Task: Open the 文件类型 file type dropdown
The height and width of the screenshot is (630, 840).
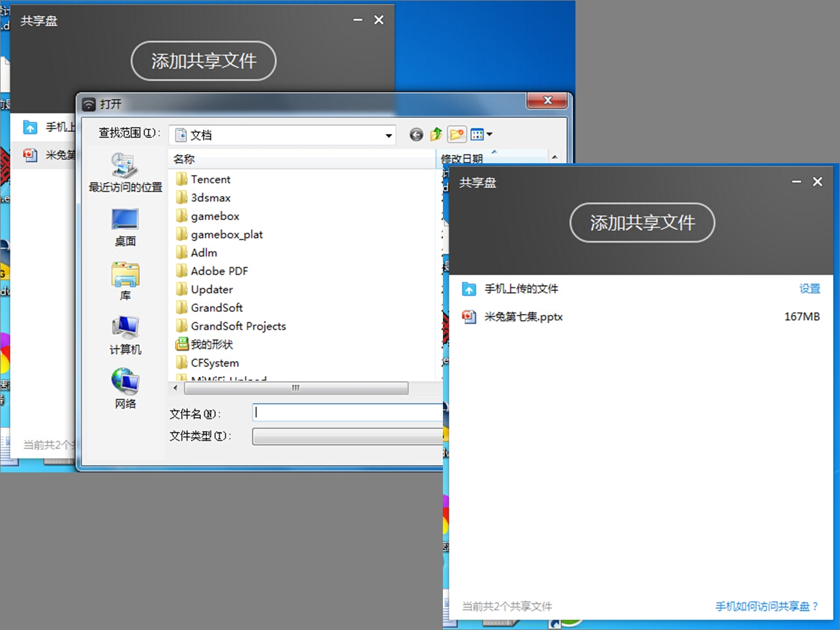Action: (x=347, y=437)
